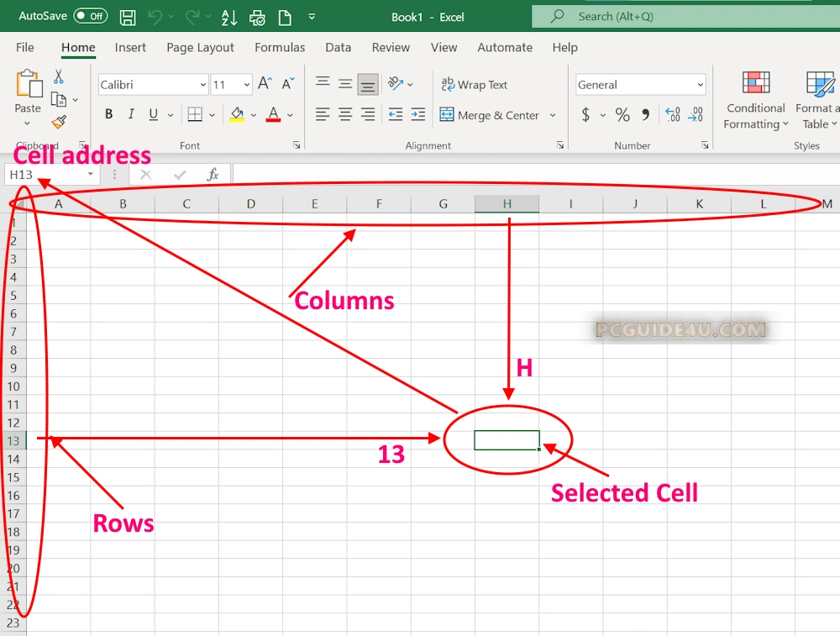Open the Merge & Center dropdown arrow

(553, 115)
